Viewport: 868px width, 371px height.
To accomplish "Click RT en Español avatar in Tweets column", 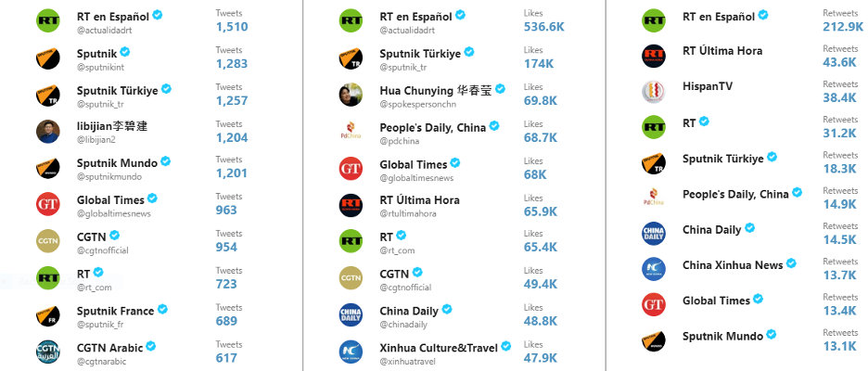I will pyautogui.click(x=48, y=21).
